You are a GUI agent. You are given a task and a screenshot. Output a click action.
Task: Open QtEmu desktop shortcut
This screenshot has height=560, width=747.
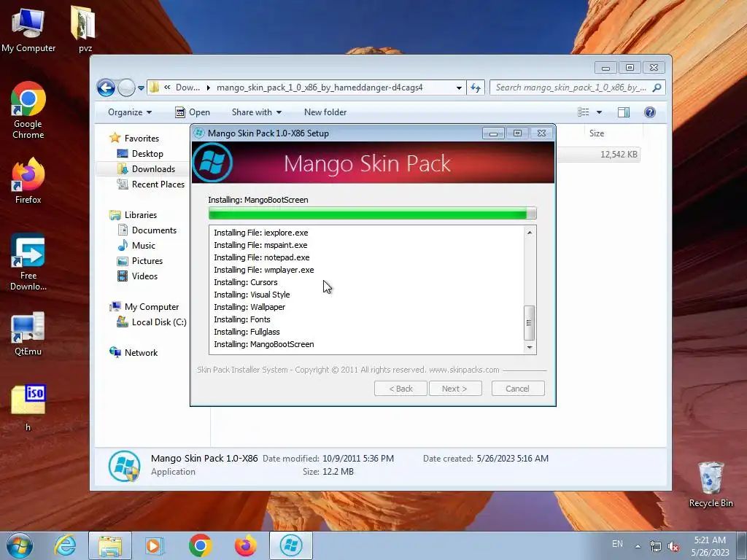(28, 333)
